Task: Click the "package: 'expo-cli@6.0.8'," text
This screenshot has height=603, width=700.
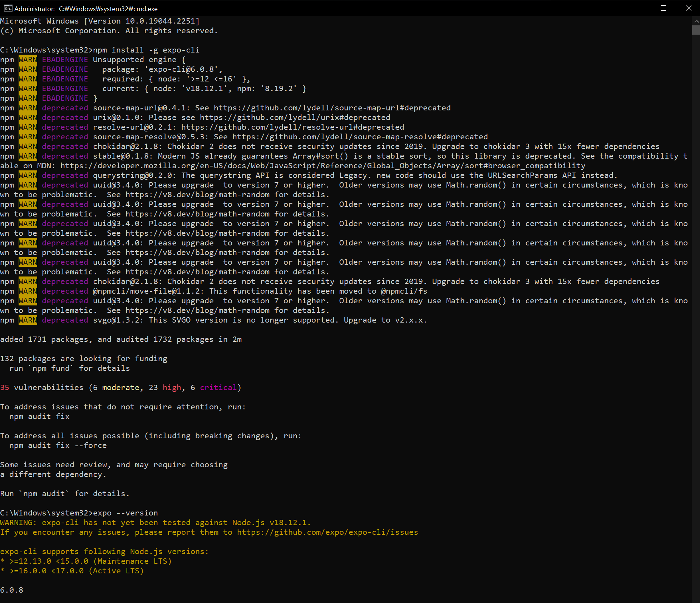Action: [162, 69]
